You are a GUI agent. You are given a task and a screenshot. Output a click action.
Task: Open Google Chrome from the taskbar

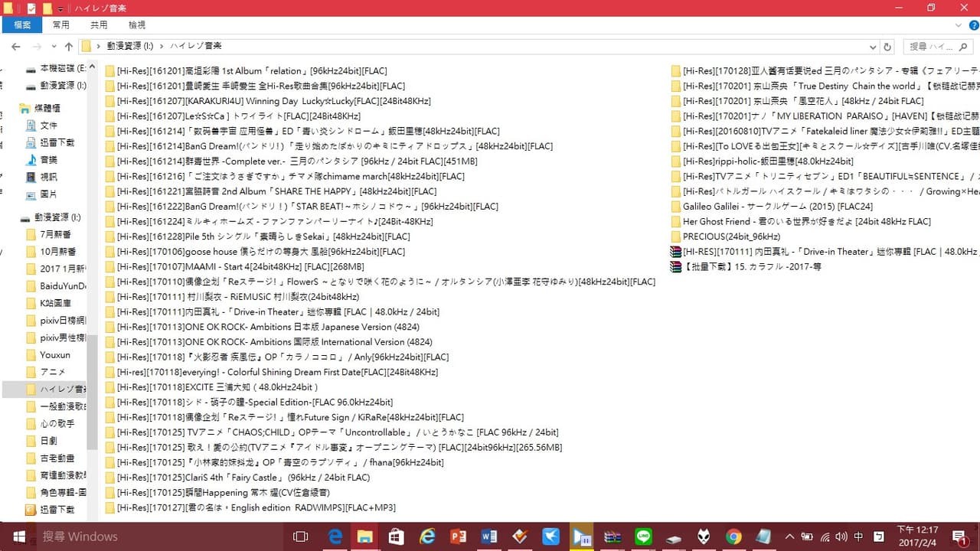[x=734, y=536]
